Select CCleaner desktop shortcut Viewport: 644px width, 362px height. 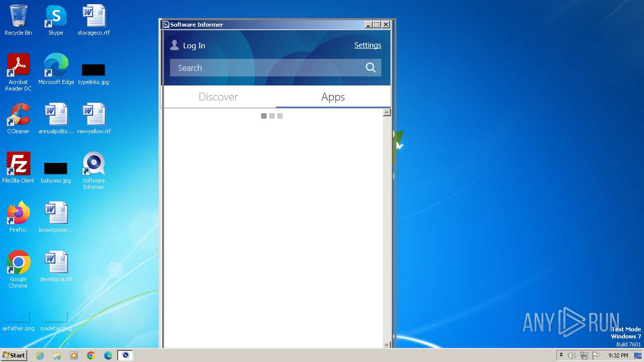pos(18,119)
